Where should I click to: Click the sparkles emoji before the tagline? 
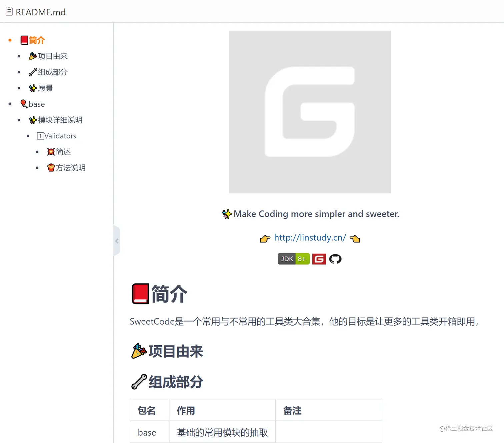(x=227, y=214)
